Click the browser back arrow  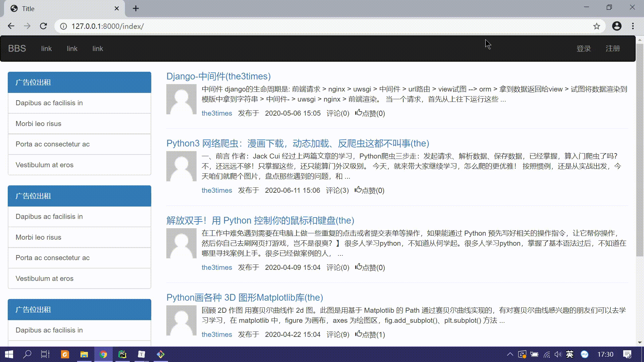(x=11, y=26)
